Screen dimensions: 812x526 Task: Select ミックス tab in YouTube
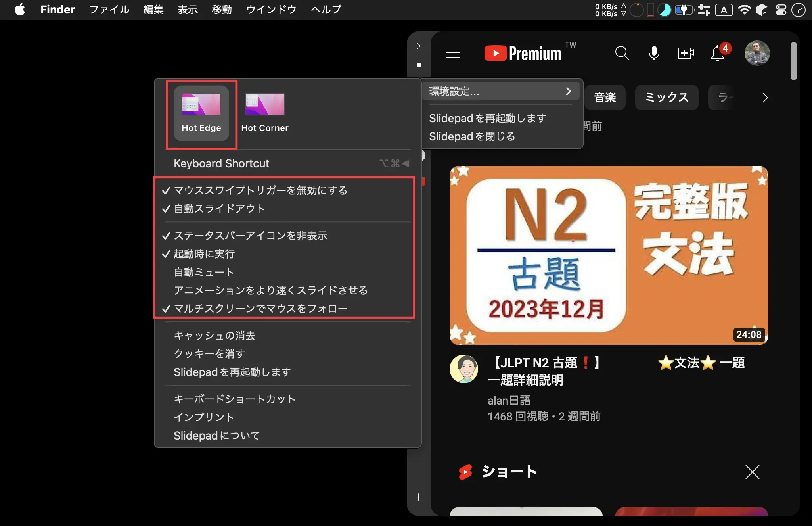(665, 97)
